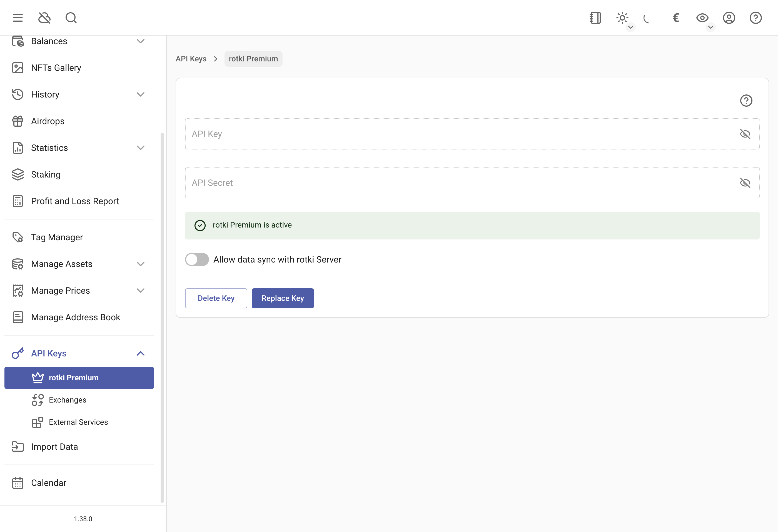Focus the API Key input field
This screenshot has height=532, width=778.
472,134
